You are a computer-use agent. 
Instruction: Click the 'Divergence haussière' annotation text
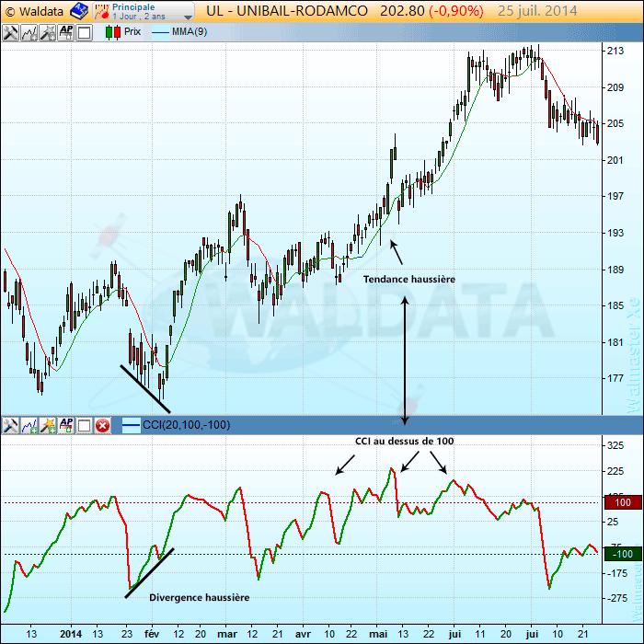[200, 598]
